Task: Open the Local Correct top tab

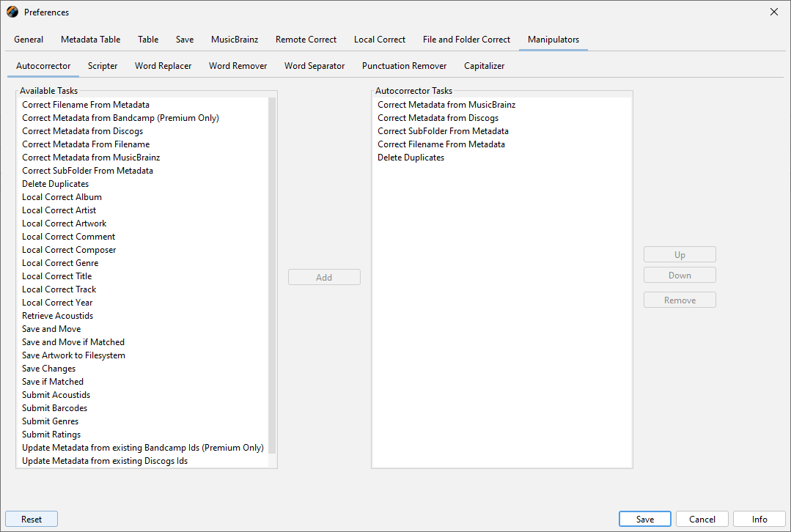Action: 380,40
